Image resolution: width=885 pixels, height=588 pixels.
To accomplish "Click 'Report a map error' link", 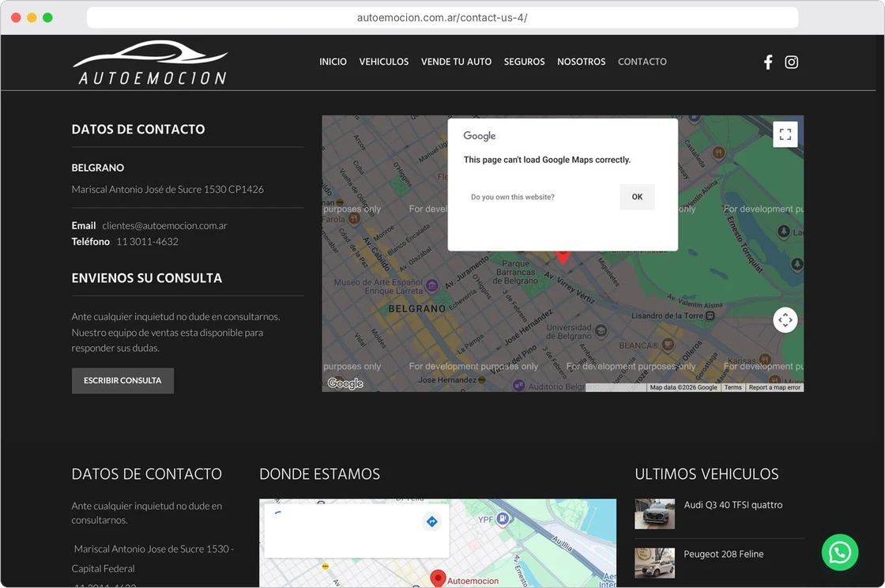I will [774, 388].
